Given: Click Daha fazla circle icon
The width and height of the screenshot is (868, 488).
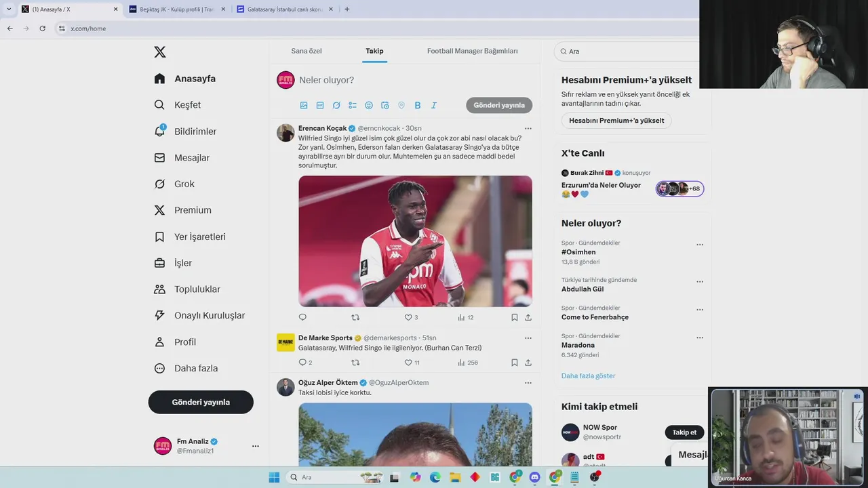Looking at the screenshot, I should tap(159, 368).
